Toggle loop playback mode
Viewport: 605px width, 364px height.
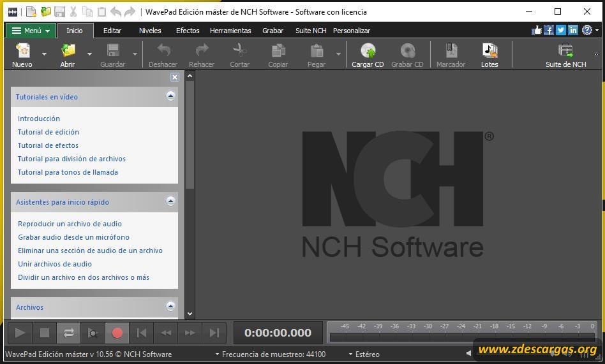click(x=69, y=333)
